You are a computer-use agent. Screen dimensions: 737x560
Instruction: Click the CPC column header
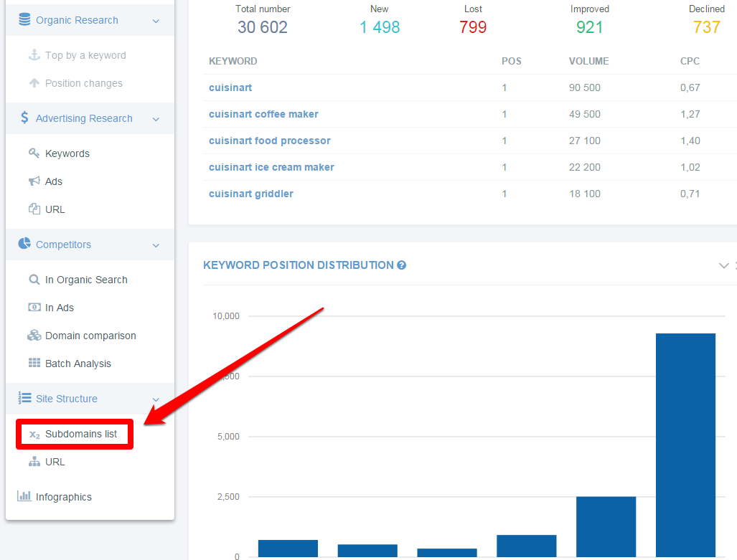pyautogui.click(x=690, y=61)
